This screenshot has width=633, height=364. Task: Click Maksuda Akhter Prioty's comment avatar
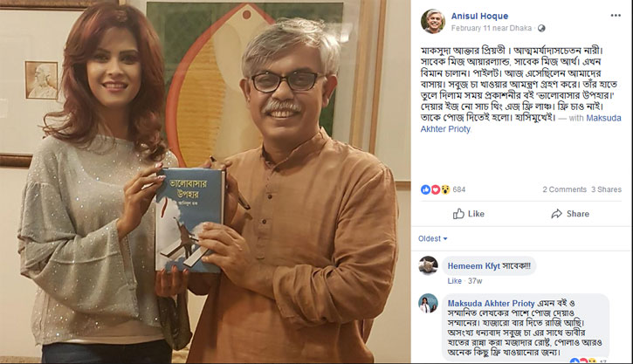pyautogui.click(x=429, y=304)
